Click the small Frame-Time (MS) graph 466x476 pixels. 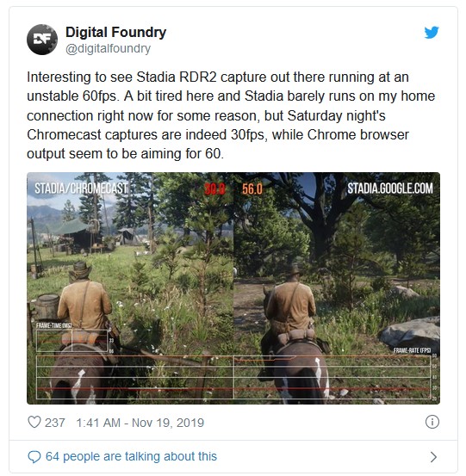[72, 340]
